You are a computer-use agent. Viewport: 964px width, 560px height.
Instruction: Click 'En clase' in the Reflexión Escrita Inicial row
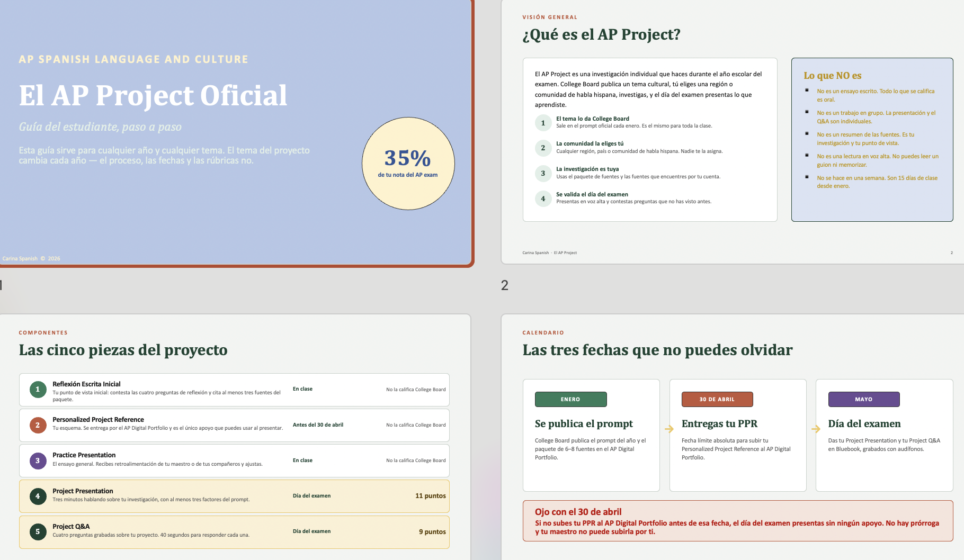(302, 389)
